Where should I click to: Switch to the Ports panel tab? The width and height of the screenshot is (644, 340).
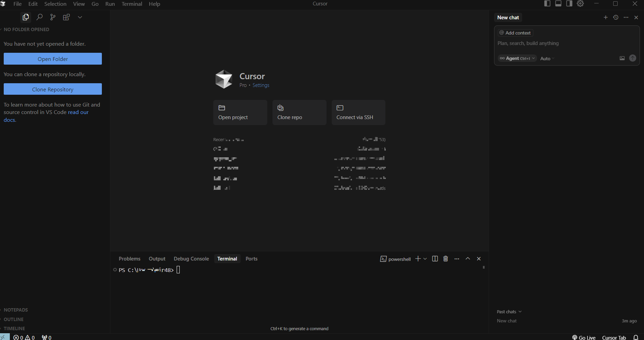[x=251, y=258]
